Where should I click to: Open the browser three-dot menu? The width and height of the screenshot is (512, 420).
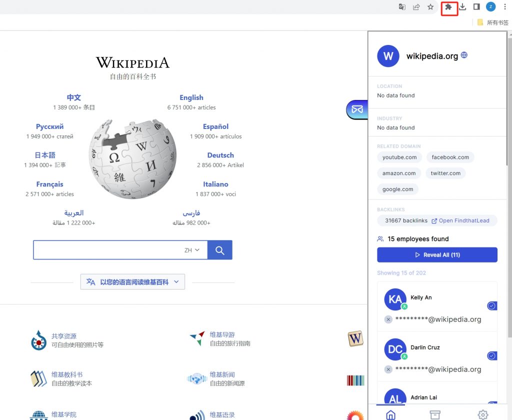505,7
